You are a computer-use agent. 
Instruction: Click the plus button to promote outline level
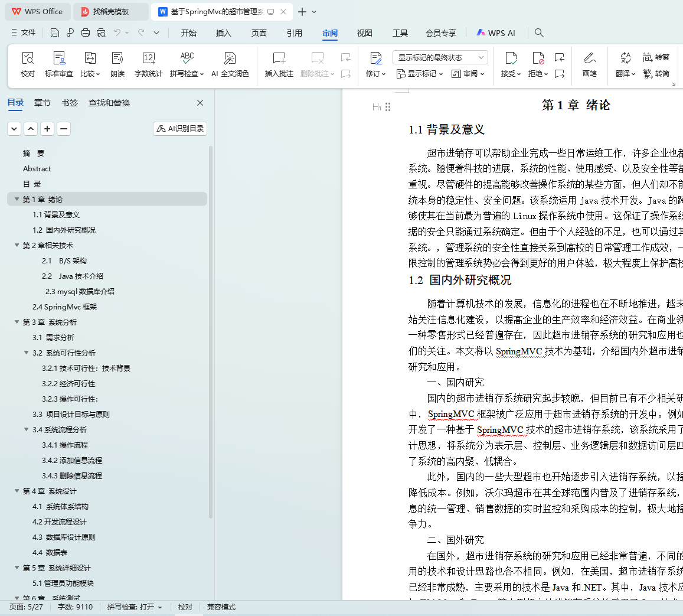pos(47,129)
